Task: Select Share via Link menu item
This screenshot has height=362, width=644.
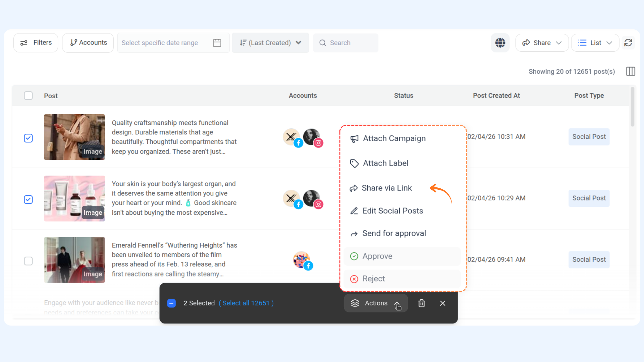Action: click(x=386, y=188)
